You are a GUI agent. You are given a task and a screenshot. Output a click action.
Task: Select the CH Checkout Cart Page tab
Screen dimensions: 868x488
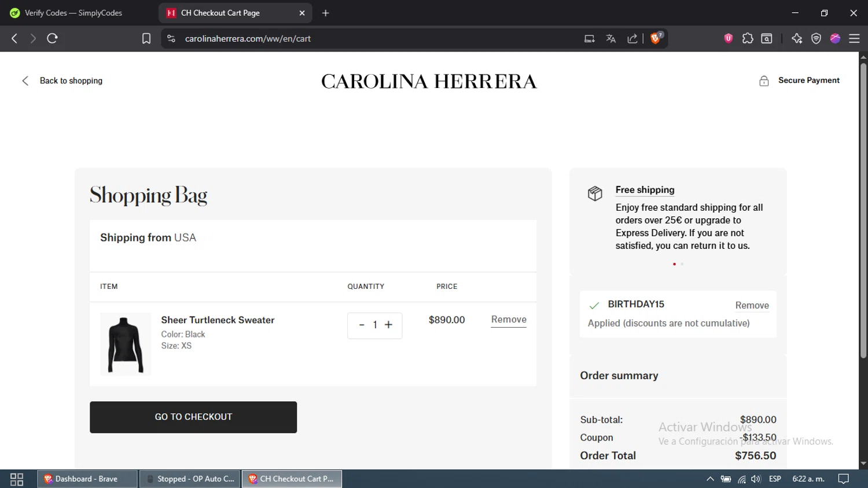click(234, 13)
